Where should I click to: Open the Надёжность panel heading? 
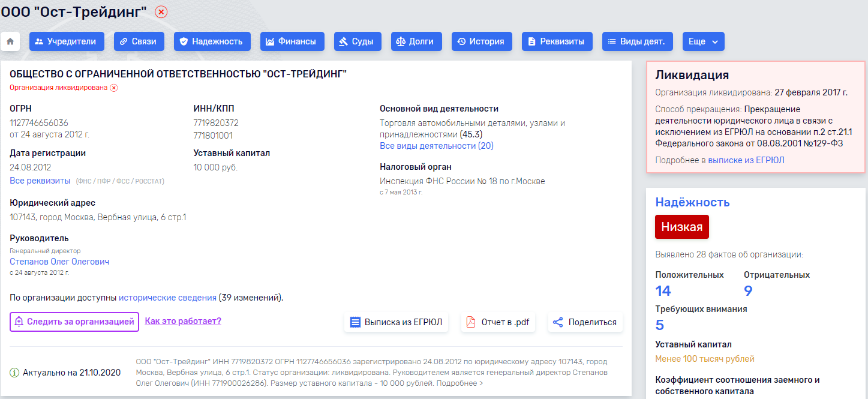[692, 202]
